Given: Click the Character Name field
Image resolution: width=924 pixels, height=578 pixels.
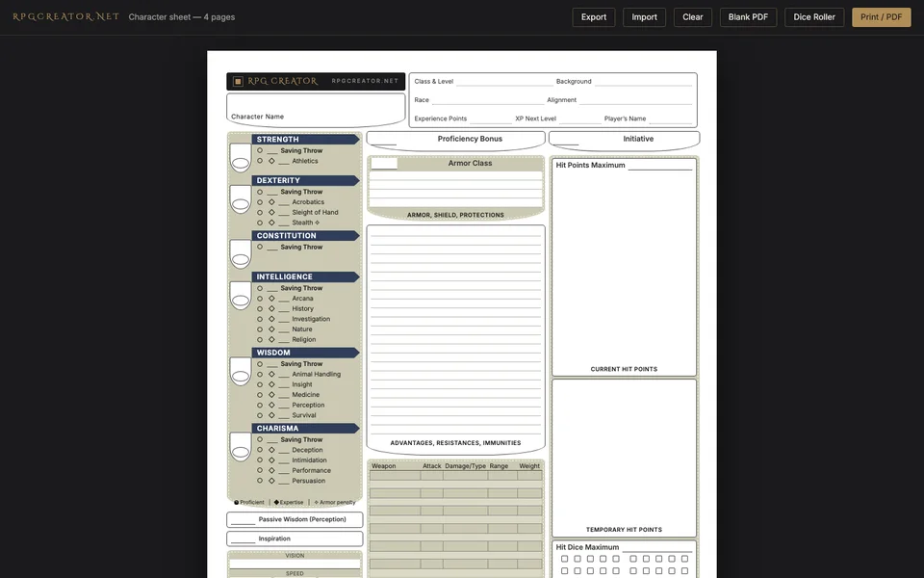Looking at the screenshot, I should point(316,109).
